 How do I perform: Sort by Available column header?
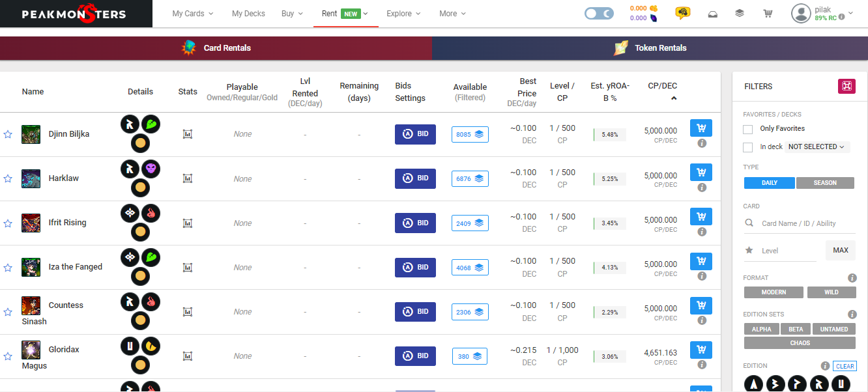coord(470,92)
